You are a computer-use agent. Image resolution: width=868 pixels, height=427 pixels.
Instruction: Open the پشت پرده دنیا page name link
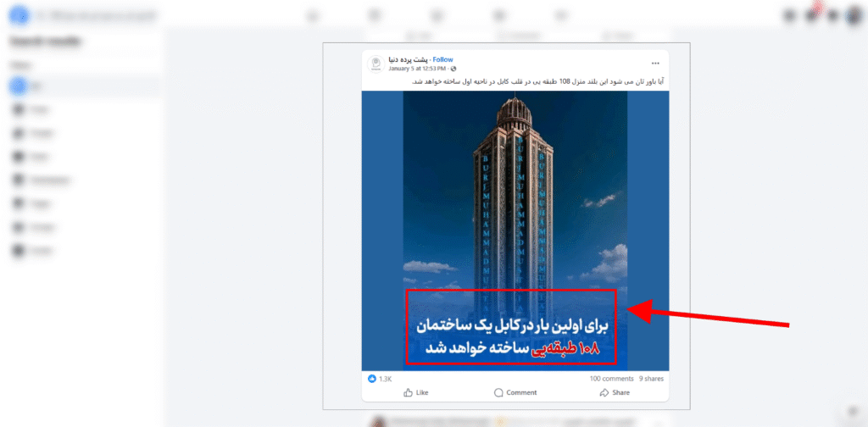click(409, 60)
